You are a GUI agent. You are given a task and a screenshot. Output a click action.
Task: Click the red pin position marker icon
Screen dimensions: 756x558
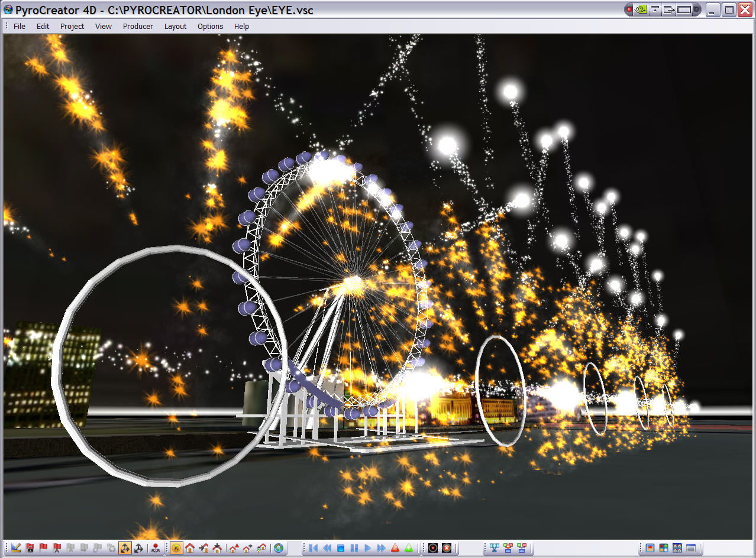155,548
